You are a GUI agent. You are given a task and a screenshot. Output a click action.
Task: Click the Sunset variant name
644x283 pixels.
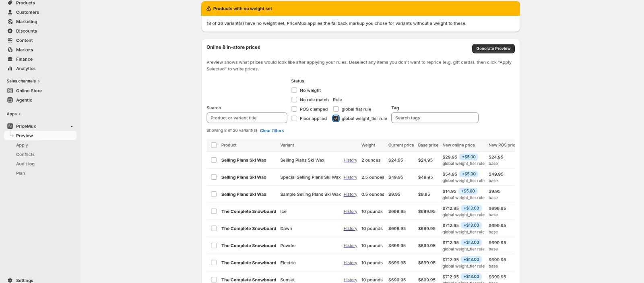coord(287,280)
